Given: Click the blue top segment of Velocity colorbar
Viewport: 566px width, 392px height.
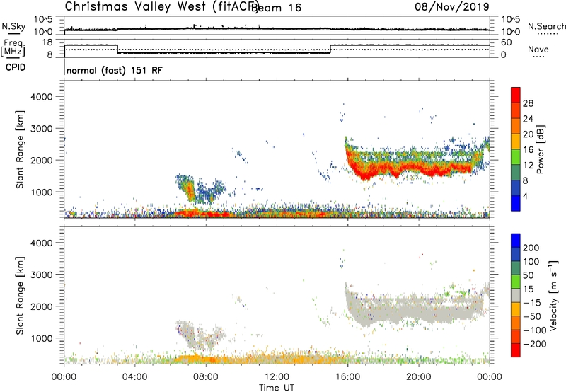Looking at the screenshot, I should pos(516,241).
